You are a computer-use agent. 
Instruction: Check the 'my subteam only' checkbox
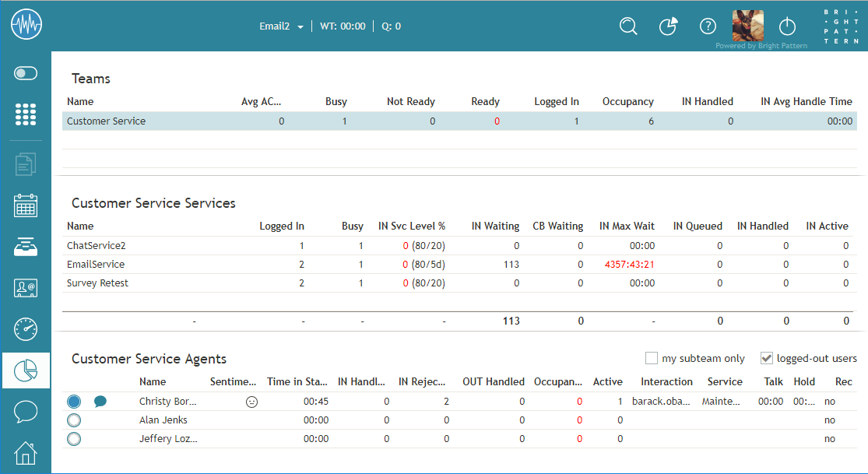coord(652,358)
